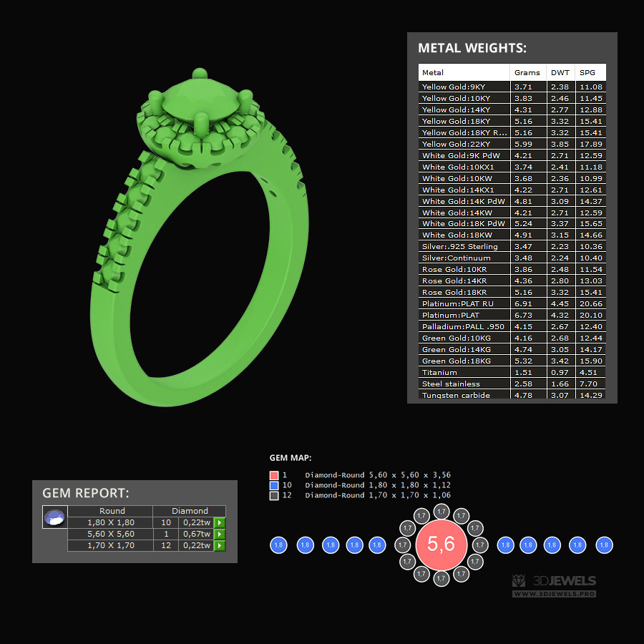The image size is (644, 644).
Task: Sort by the SPG column header
Action: 590,72
